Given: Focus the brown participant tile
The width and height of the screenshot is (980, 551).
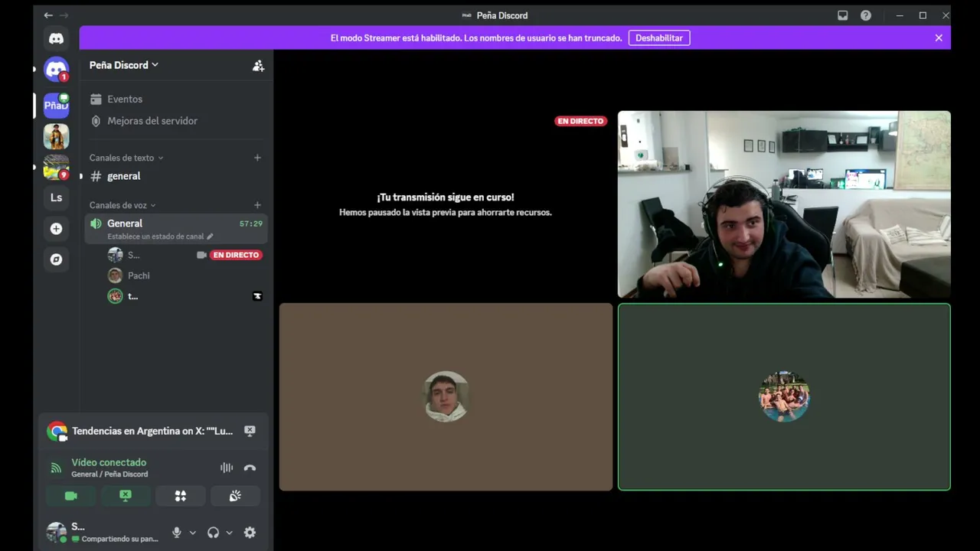Looking at the screenshot, I should (446, 397).
